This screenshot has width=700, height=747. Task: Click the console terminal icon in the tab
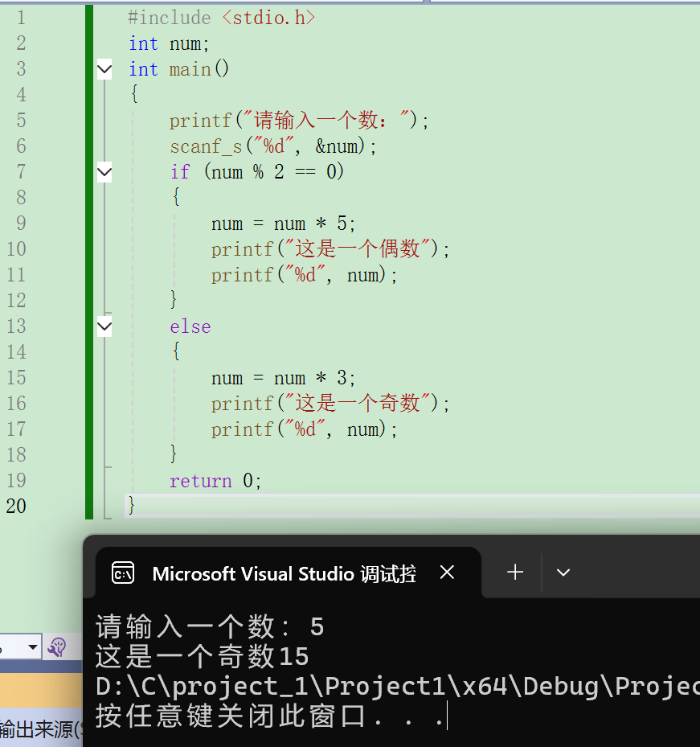[123, 573]
